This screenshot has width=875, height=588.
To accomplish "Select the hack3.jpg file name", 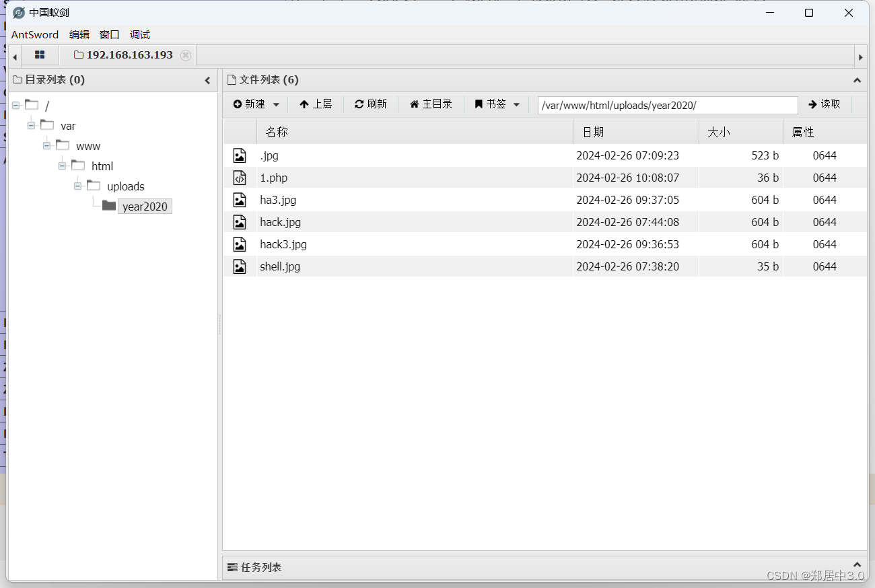I will click(x=283, y=244).
